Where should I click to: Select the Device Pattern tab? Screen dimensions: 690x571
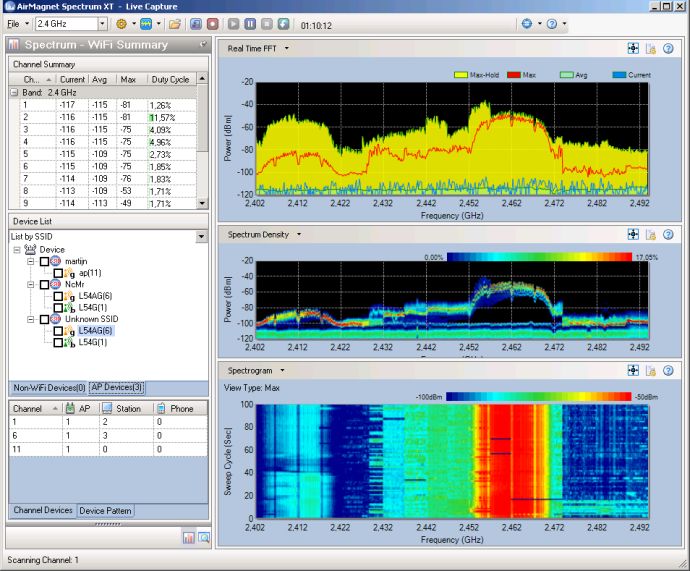105,511
